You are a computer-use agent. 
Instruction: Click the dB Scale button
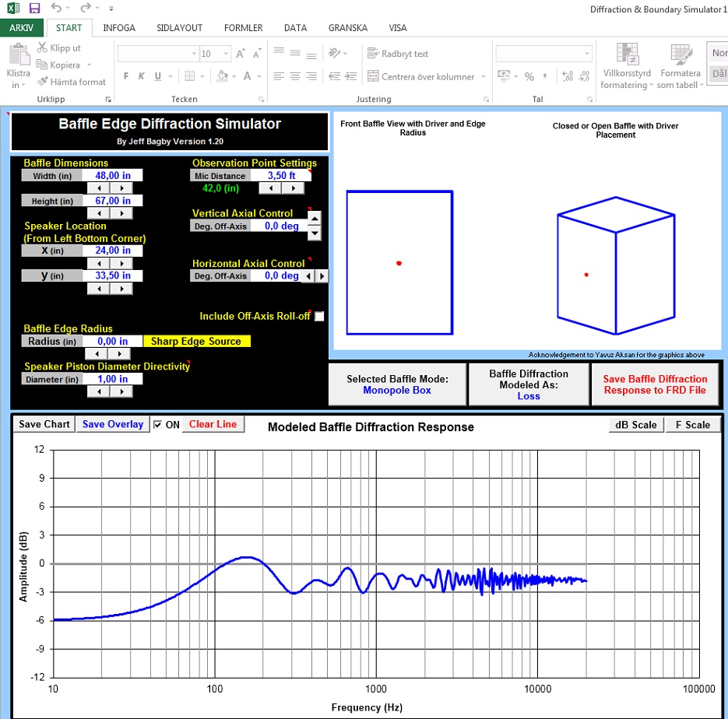point(636,425)
